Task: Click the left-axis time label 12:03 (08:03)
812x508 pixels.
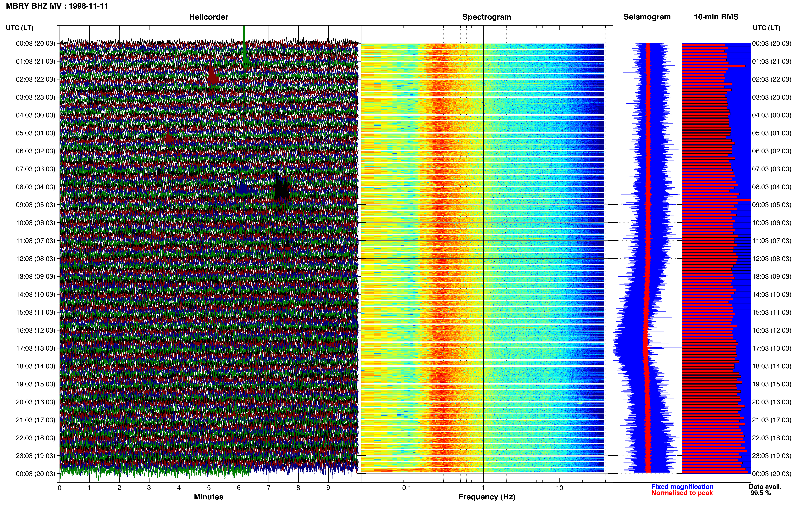Action: (35, 259)
